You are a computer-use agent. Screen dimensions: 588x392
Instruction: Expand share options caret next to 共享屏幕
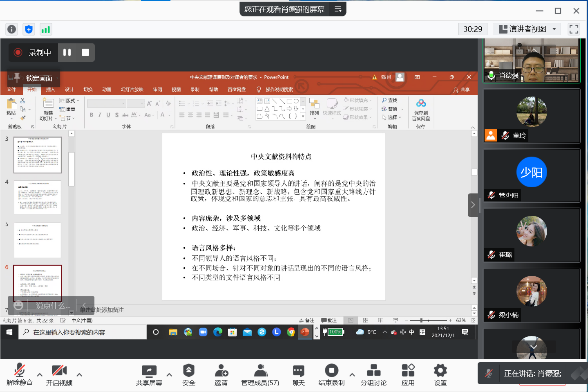[169, 374]
